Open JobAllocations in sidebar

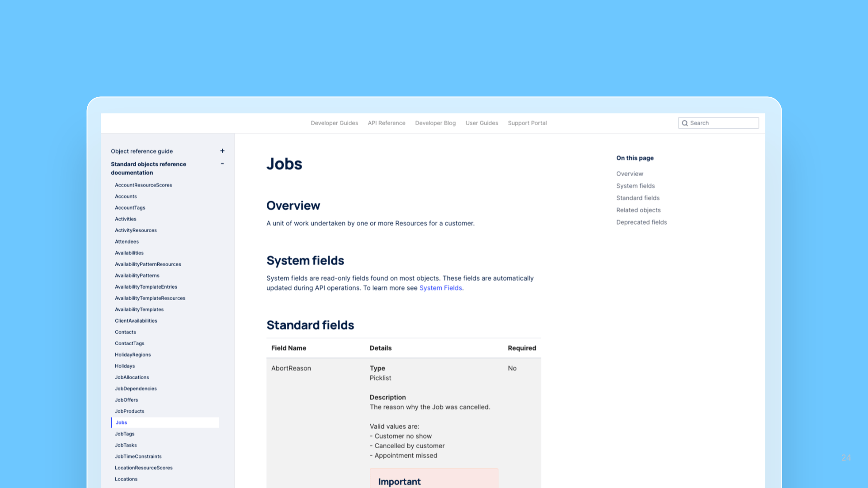[132, 377]
